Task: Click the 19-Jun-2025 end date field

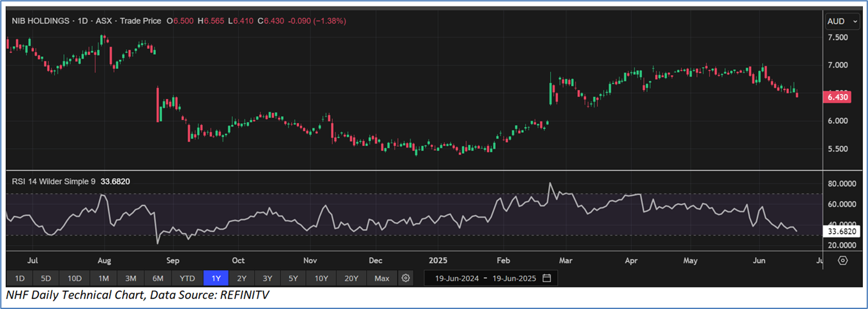Action: (x=513, y=278)
